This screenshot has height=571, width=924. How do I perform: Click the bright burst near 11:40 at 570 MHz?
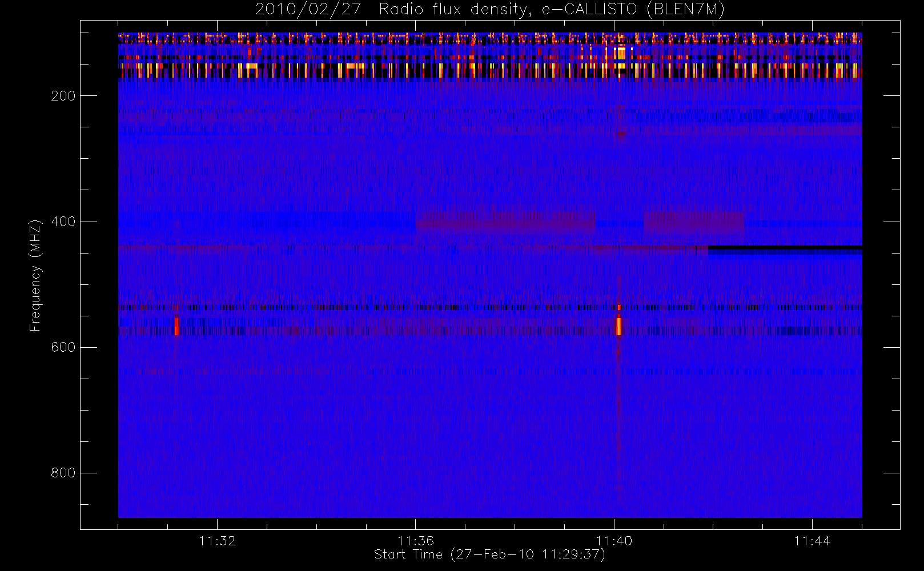(618, 325)
